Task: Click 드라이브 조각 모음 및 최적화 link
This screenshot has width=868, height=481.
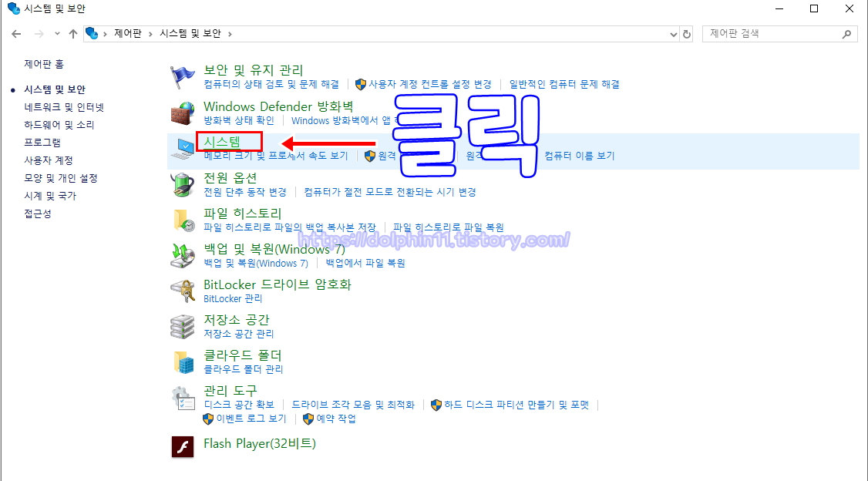Action: (353, 405)
